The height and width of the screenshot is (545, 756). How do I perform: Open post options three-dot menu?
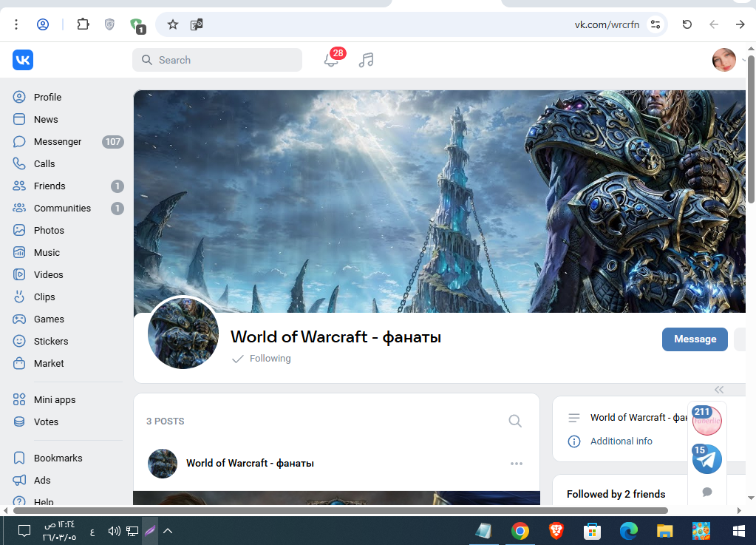(517, 464)
